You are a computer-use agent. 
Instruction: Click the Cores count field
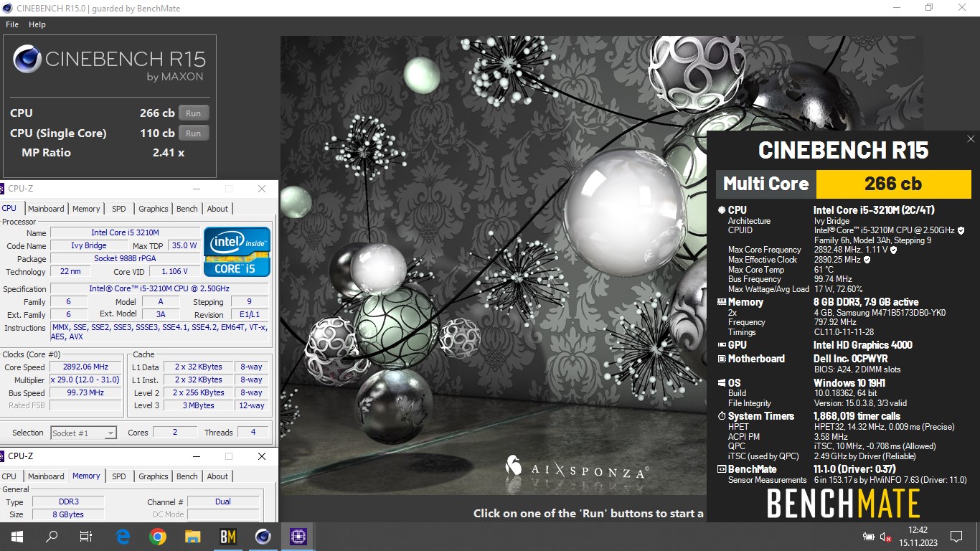(174, 432)
